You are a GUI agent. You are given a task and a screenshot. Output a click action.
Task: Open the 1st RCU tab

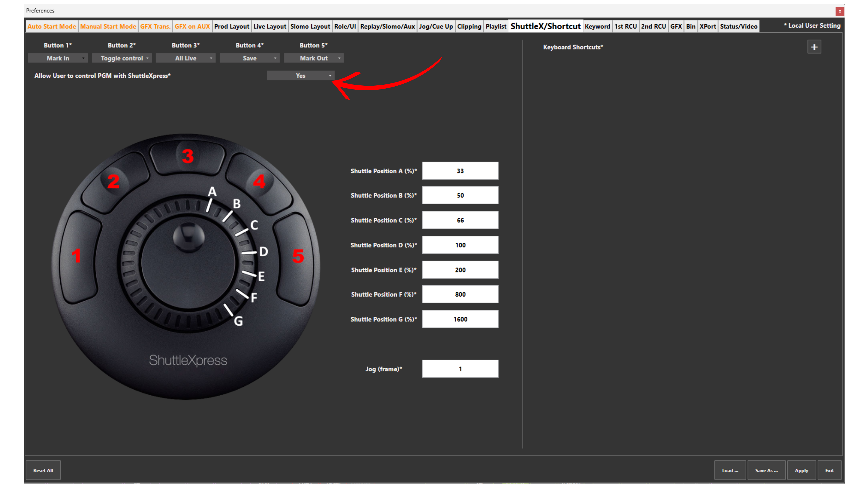626,26
